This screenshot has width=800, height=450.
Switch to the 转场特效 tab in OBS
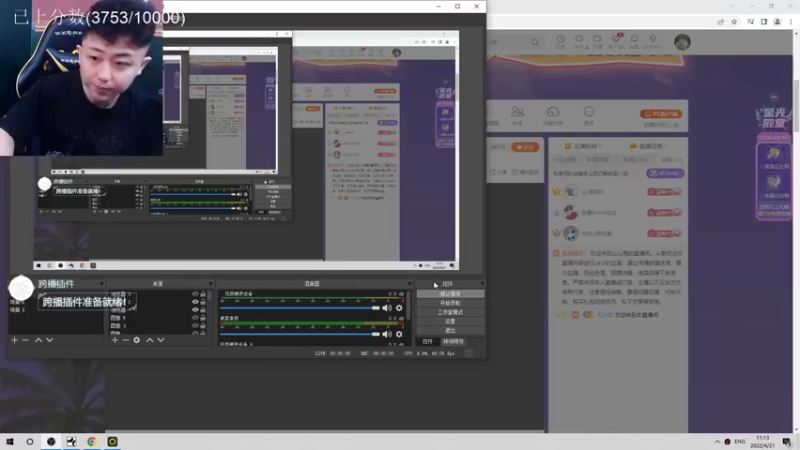click(x=453, y=342)
